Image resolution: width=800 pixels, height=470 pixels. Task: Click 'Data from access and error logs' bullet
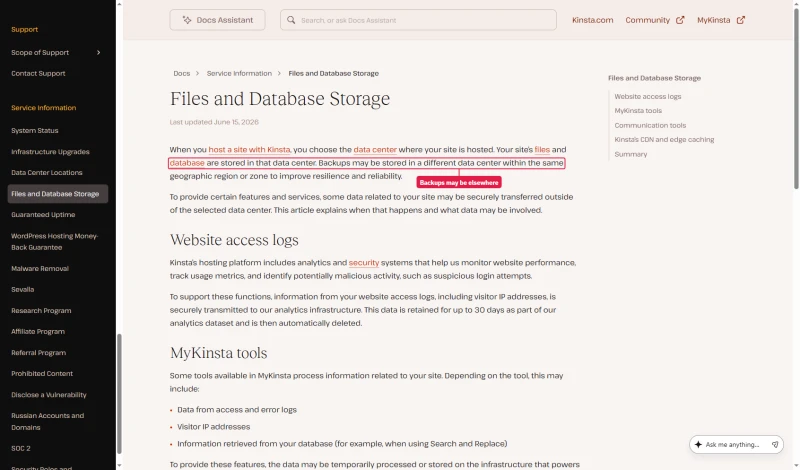(x=237, y=410)
